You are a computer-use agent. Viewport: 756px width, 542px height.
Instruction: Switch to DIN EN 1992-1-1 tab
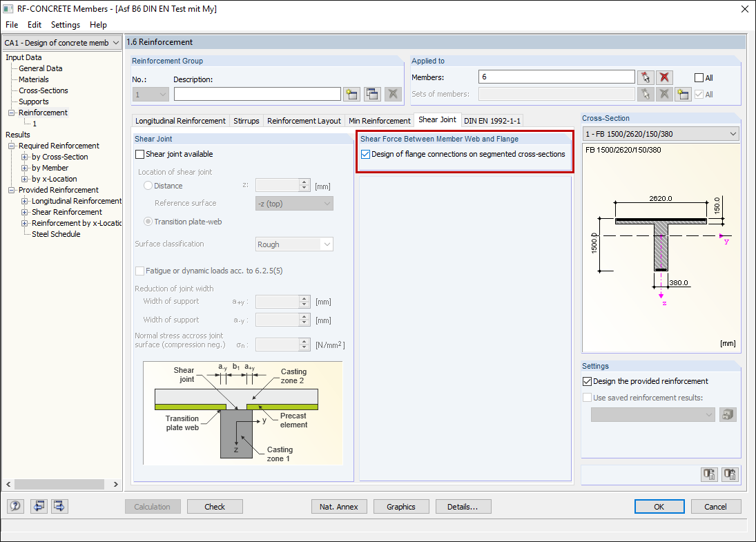(492, 121)
